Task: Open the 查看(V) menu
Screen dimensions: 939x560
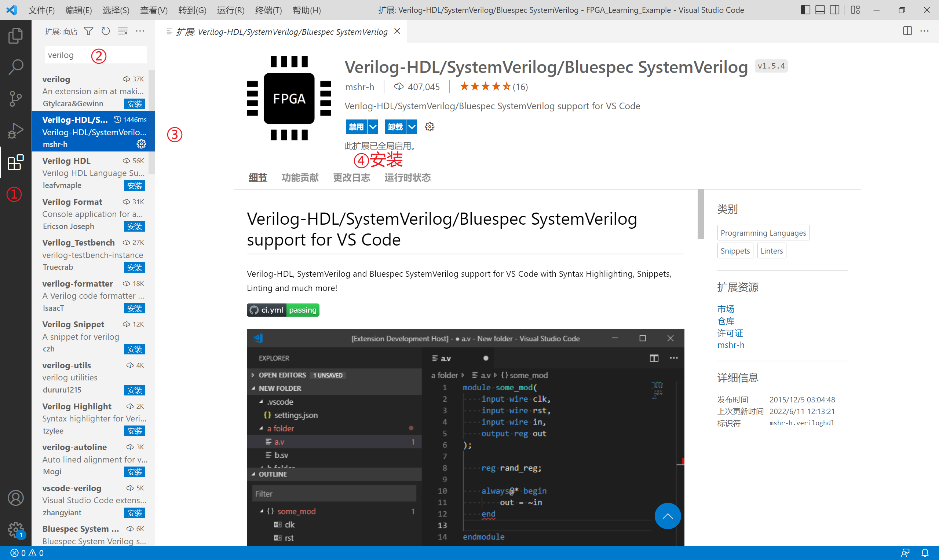Action: click(x=154, y=10)
